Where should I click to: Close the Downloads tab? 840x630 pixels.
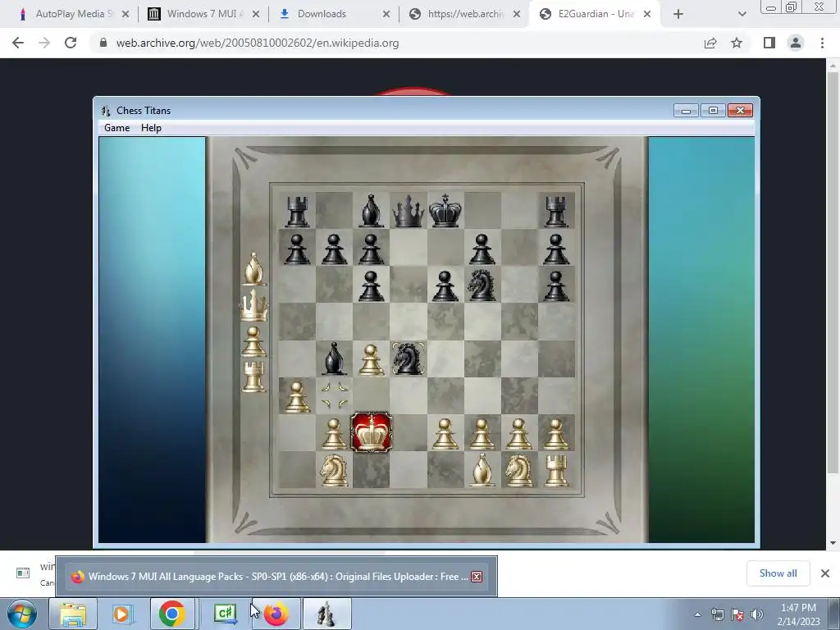pyautogui.click(x=386, y=14)
